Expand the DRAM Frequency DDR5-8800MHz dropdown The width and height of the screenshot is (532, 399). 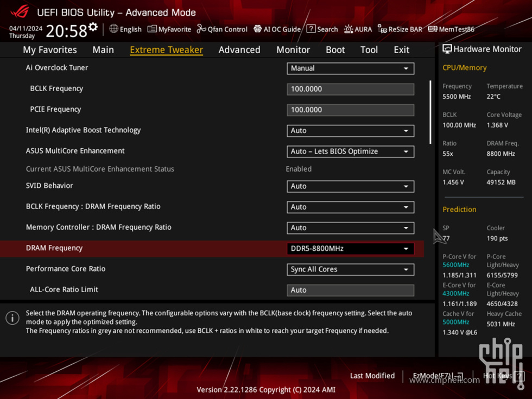350,249
